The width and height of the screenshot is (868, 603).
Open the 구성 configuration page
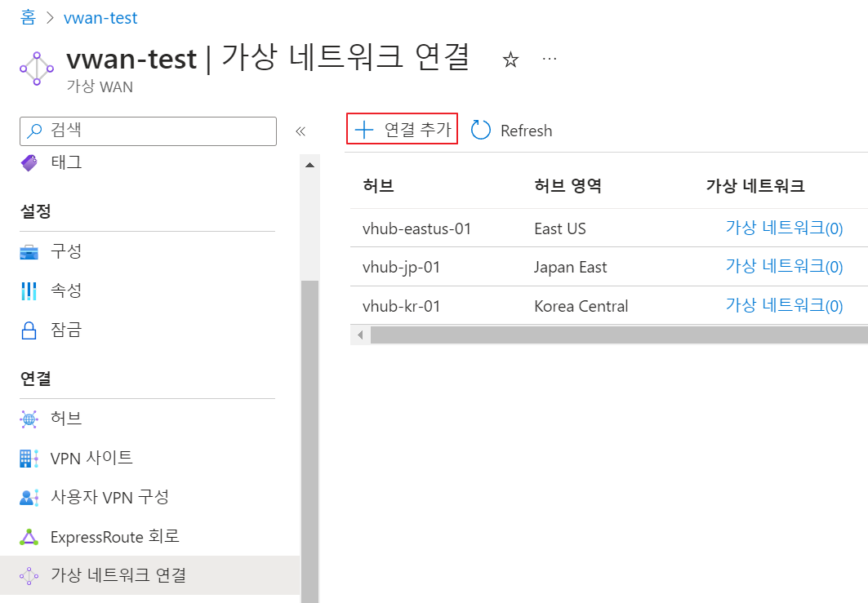(66, 251)
